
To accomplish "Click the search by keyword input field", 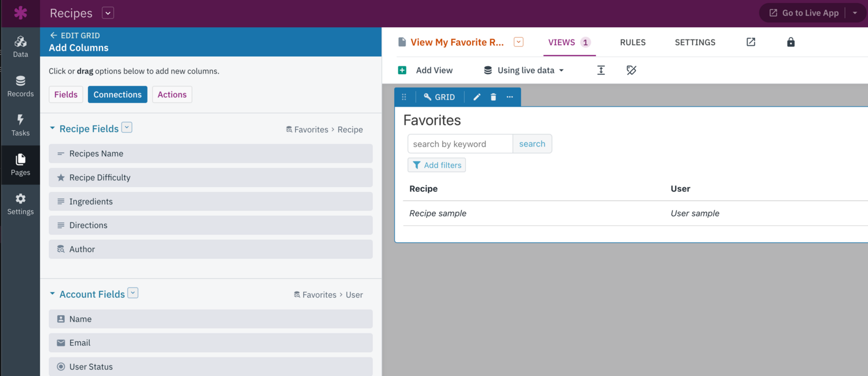I will click(460, 143).
